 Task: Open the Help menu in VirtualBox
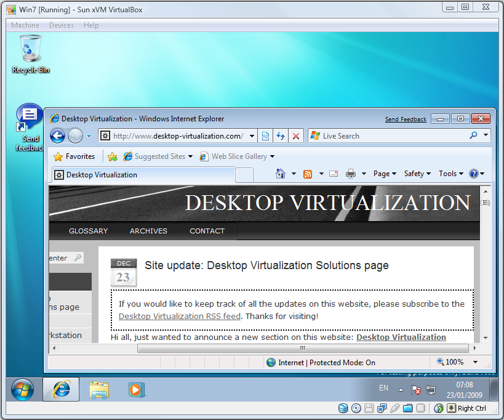(x=91, y=25)
